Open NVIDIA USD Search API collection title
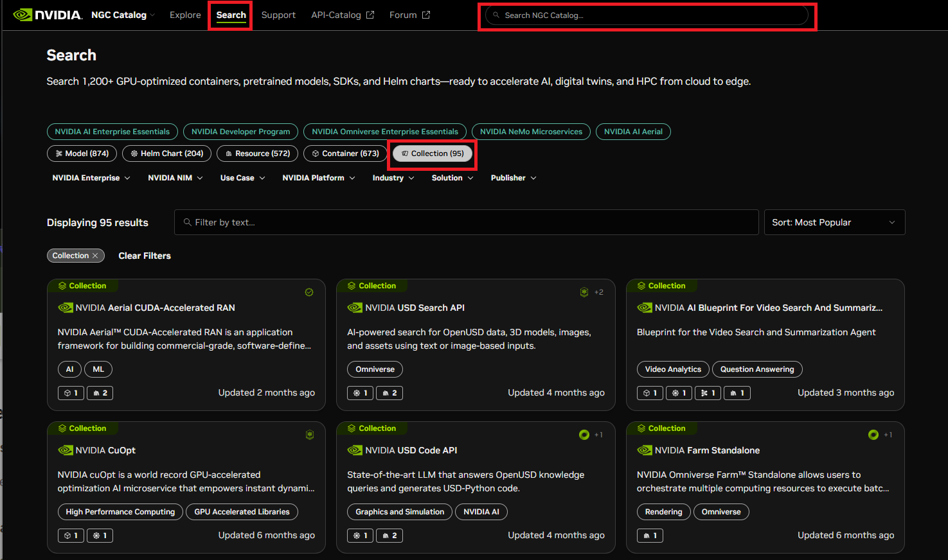This screenshot has height=560, width=948. 415,308
